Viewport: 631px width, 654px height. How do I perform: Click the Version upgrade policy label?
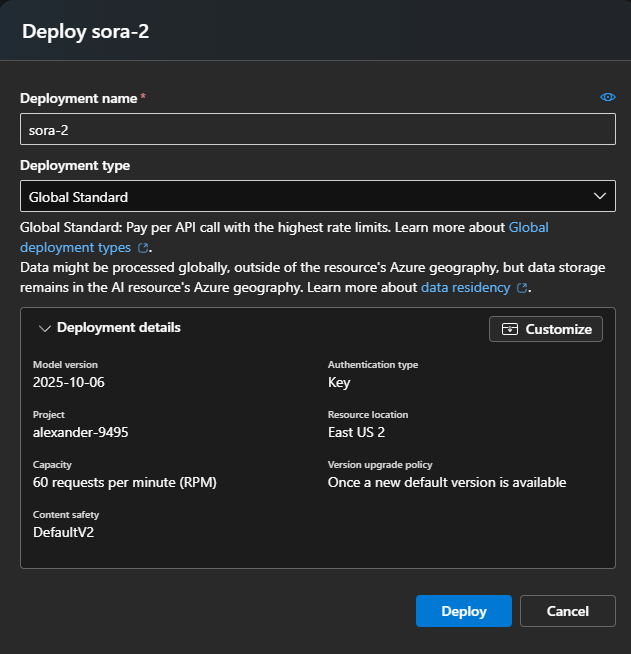(380, 465)
